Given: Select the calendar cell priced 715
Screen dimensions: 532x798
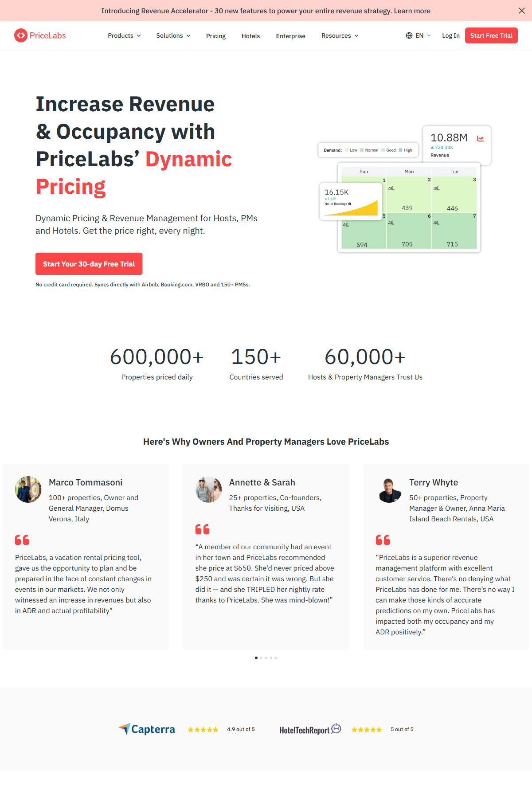Looking at the screenshot, I should pos(454,231).
